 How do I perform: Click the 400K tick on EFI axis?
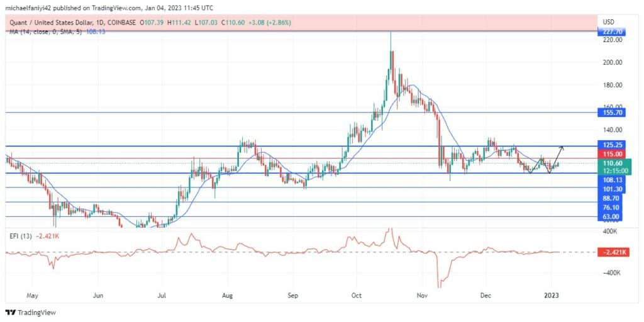(609, 231)
